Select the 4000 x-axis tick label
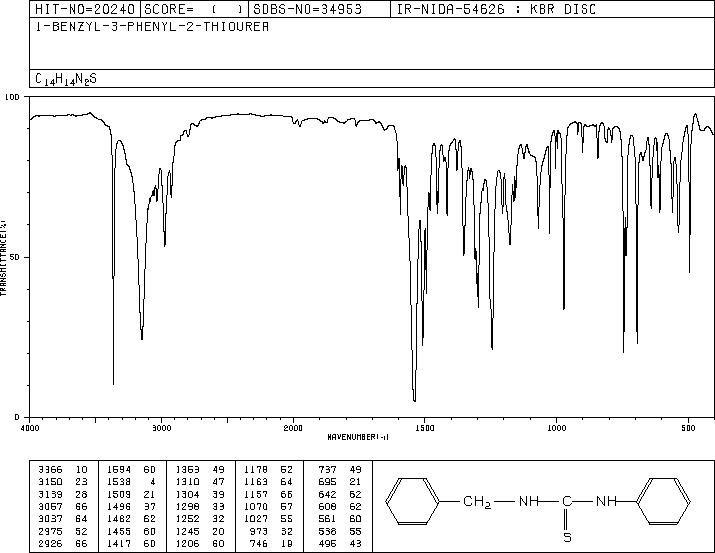Screen dimensions: 715x553 coord(30,428)
